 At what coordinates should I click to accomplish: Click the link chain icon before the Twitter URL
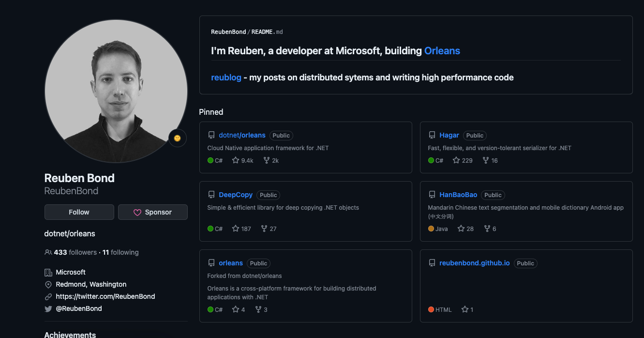pos(48,296)
